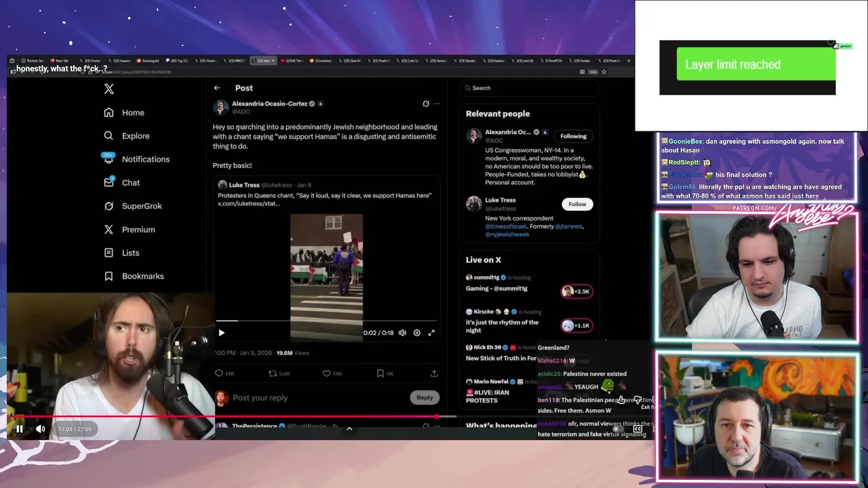Mute the embedded tweet video

click(403, 333)
